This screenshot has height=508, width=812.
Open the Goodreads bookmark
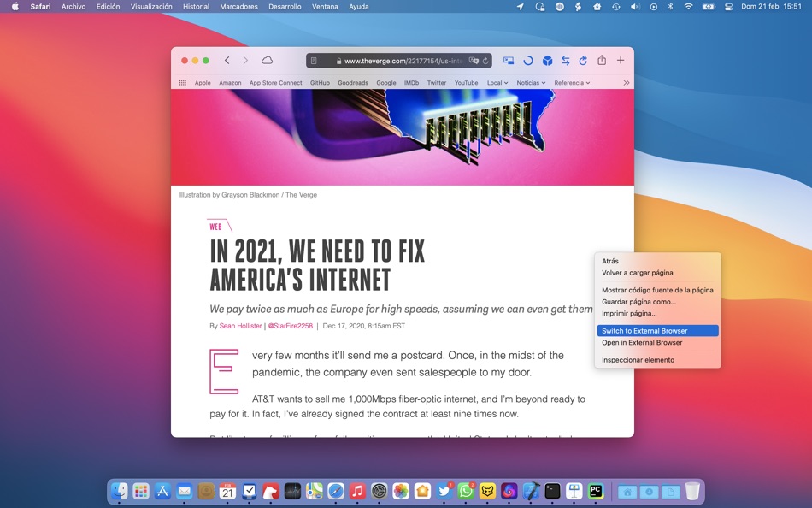click(x=353, y=83)
